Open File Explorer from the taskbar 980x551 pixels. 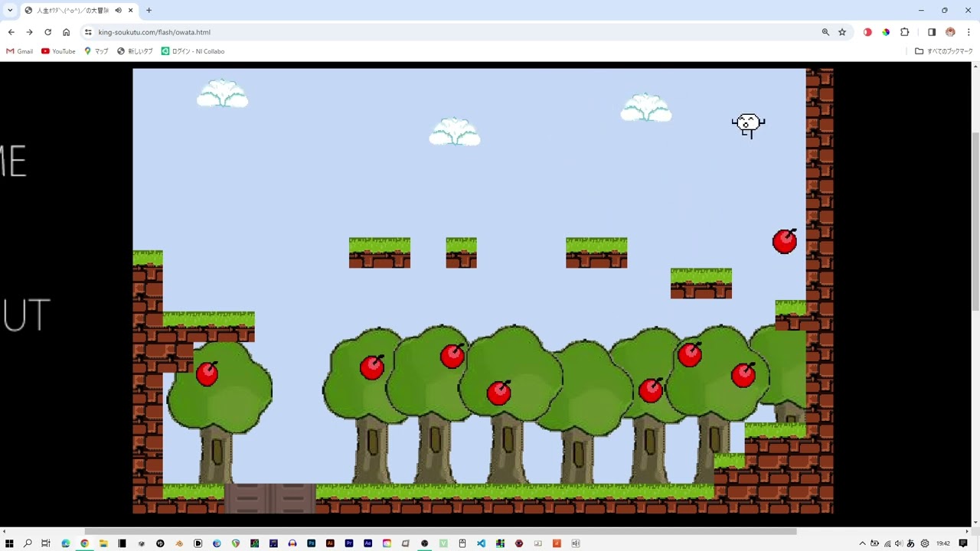[103, 543]
